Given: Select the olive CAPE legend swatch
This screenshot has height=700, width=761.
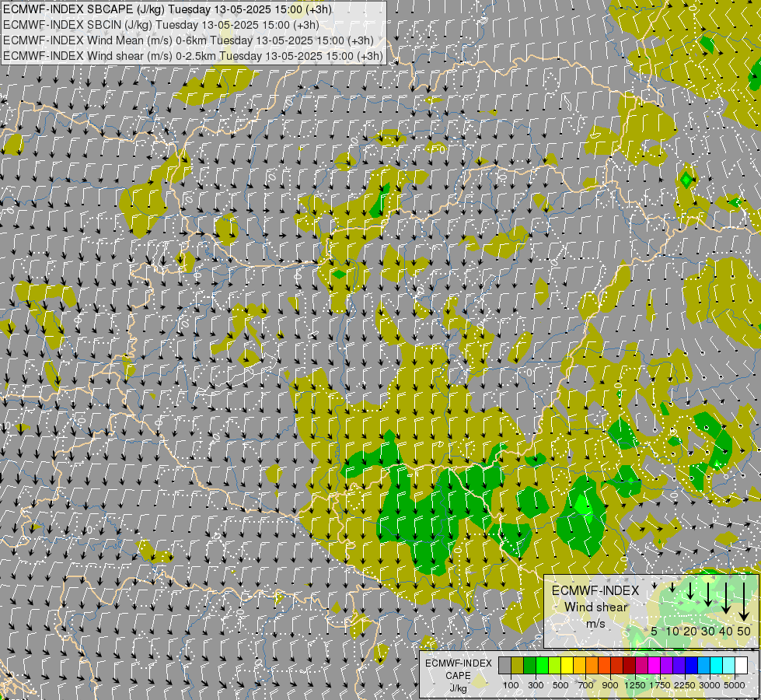Looking at the screenshot, I should tap(518, 666).
